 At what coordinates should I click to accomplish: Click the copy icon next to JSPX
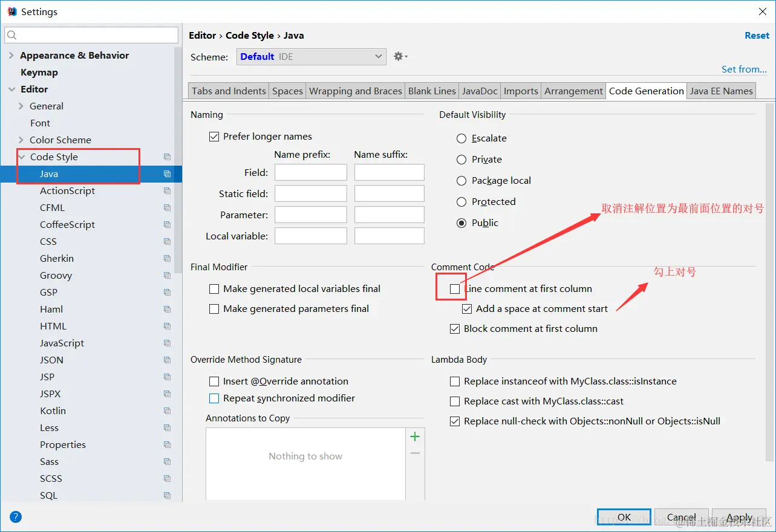click(x=168, y=394)
